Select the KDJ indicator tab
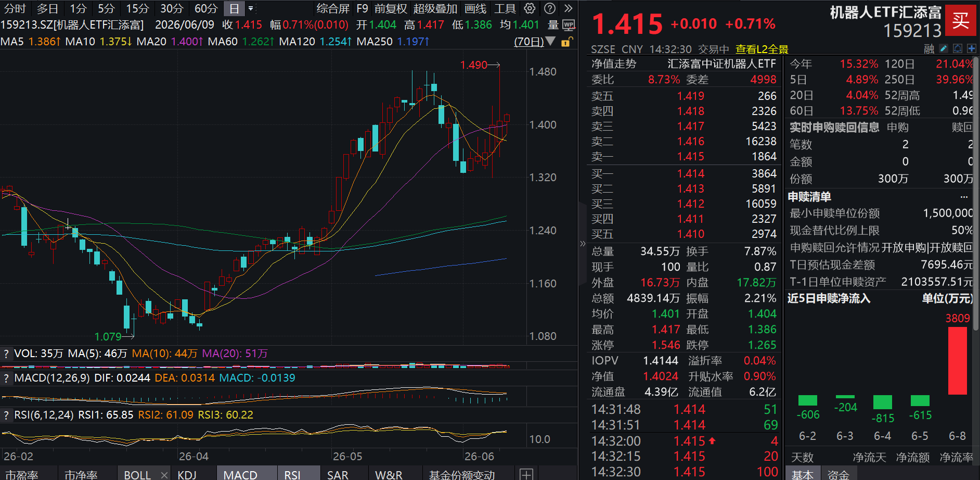The height and width of the screenshot is (480, 980). coord(187,475)
